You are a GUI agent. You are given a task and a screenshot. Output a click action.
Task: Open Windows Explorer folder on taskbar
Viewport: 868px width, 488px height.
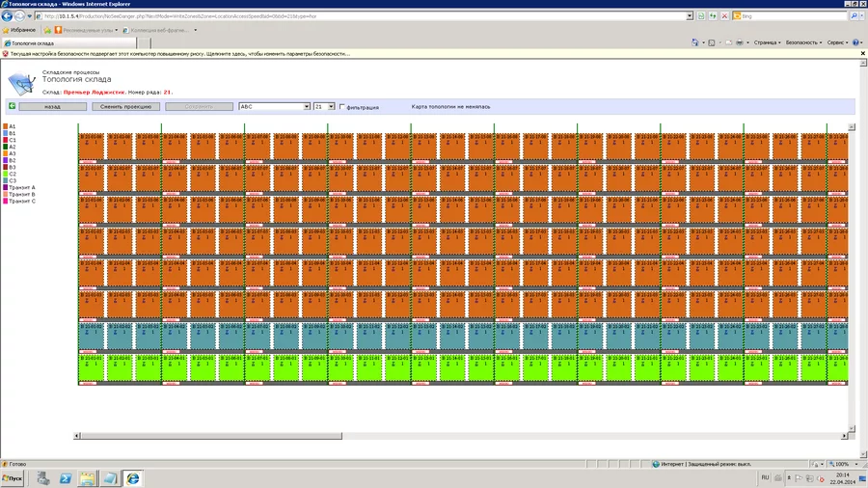click(88, 478)
